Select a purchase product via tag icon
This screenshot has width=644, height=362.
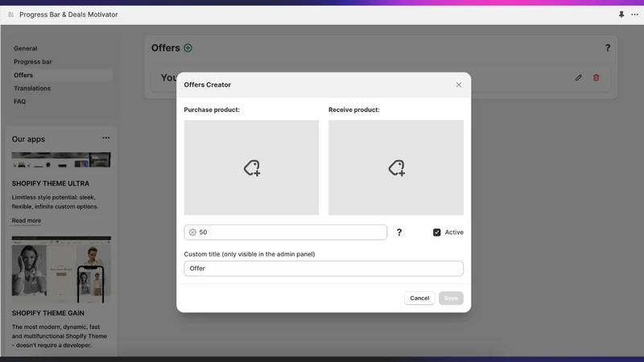pos(251,167)
